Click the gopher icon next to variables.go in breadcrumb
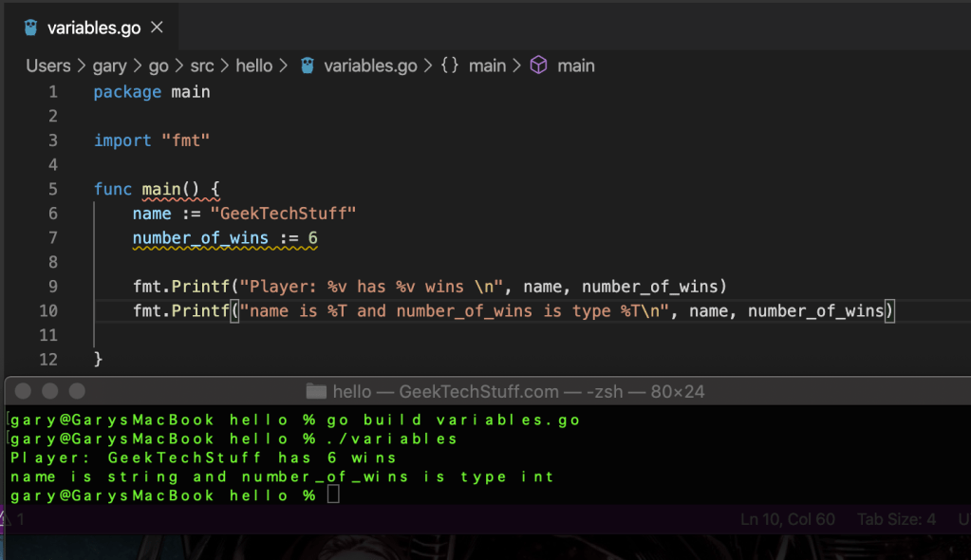971x560 pixels. (307, 65)
